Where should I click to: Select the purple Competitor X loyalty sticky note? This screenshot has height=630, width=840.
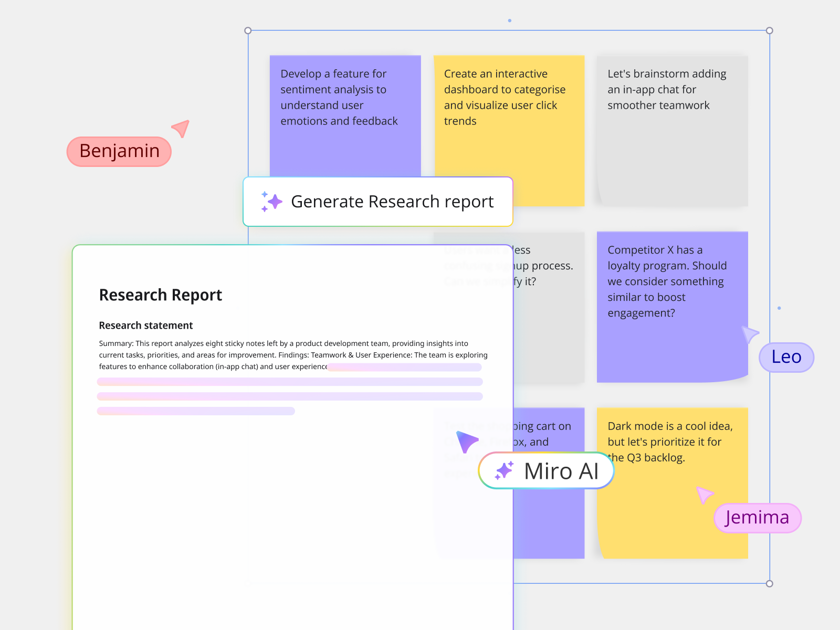point(673,307)
